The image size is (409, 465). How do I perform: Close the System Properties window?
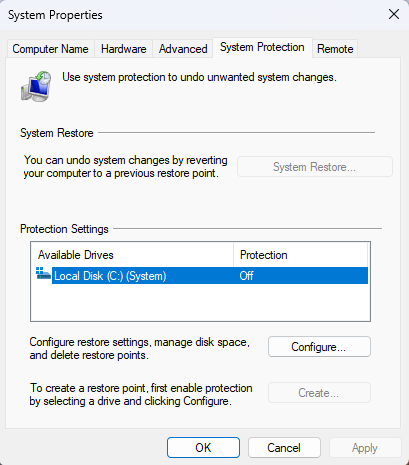394,14
